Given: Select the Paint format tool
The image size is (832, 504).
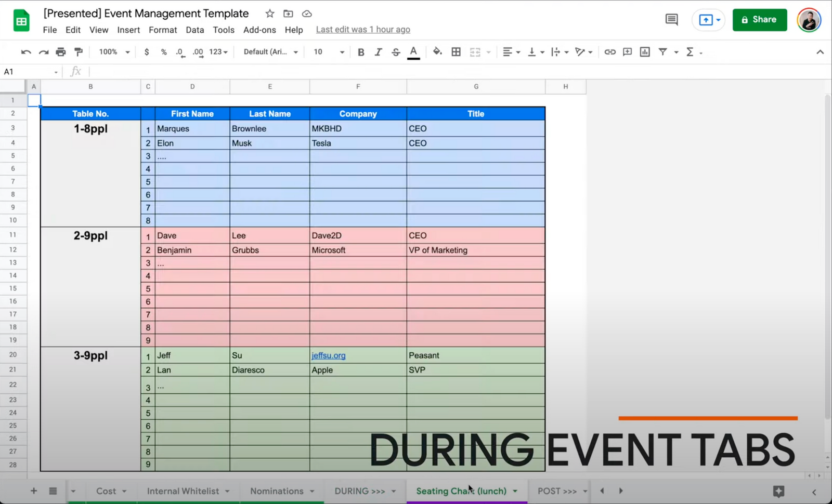Looking at the screenshot, I should point(78,52).
